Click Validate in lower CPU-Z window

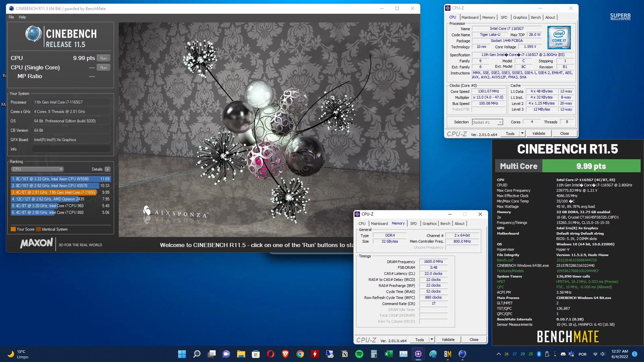448,340
